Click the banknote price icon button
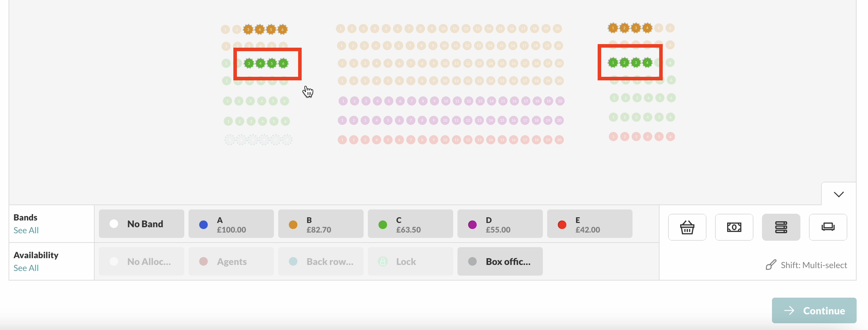This screenshot has height=330, width=868. tap(734, 227)
